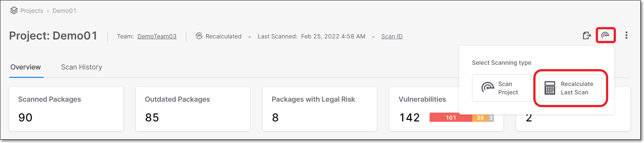Open the Scanned Packages card
The width and height of the screenshot is (644, 143).
tap(66, 109)
